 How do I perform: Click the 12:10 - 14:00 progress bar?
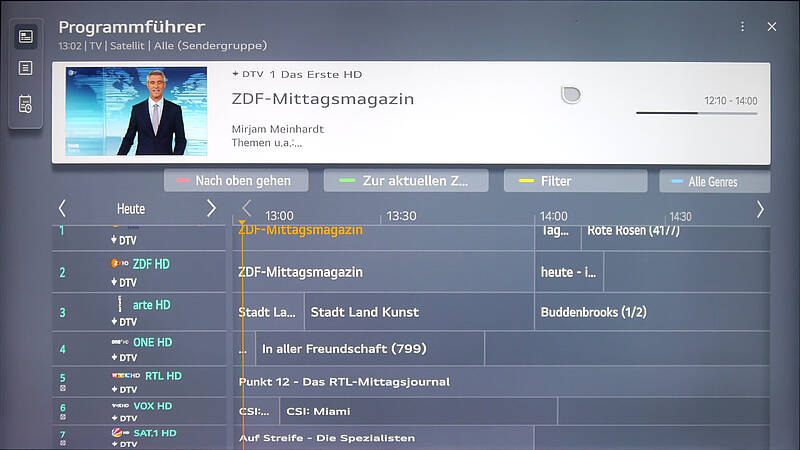click(696, 113)
